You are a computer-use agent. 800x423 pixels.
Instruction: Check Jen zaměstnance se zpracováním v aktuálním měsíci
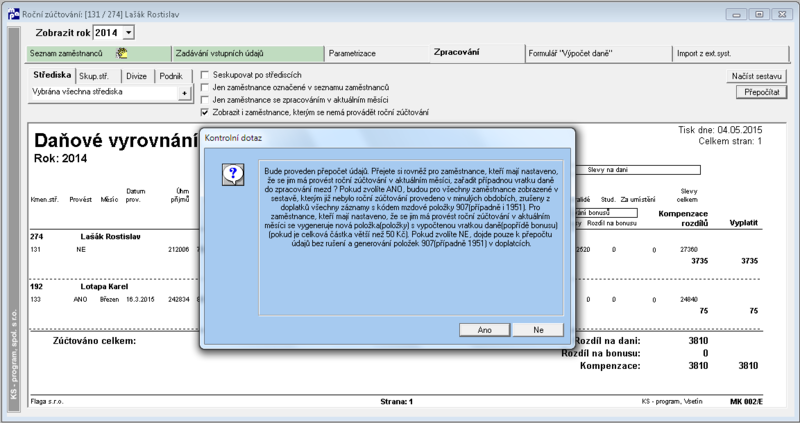tap(205, 99)
